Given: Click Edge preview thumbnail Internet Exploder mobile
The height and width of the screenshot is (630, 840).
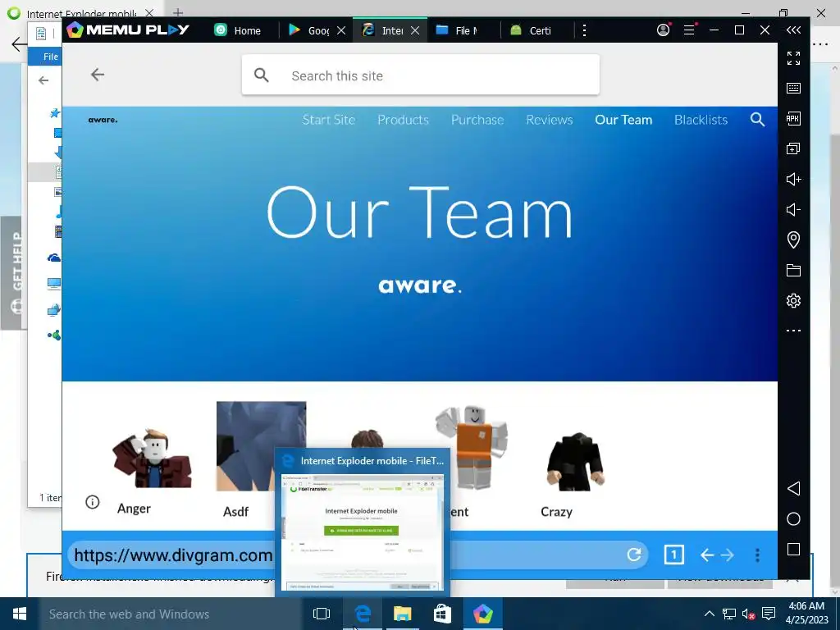Looking at the screenshot, I should pos(363,532).
